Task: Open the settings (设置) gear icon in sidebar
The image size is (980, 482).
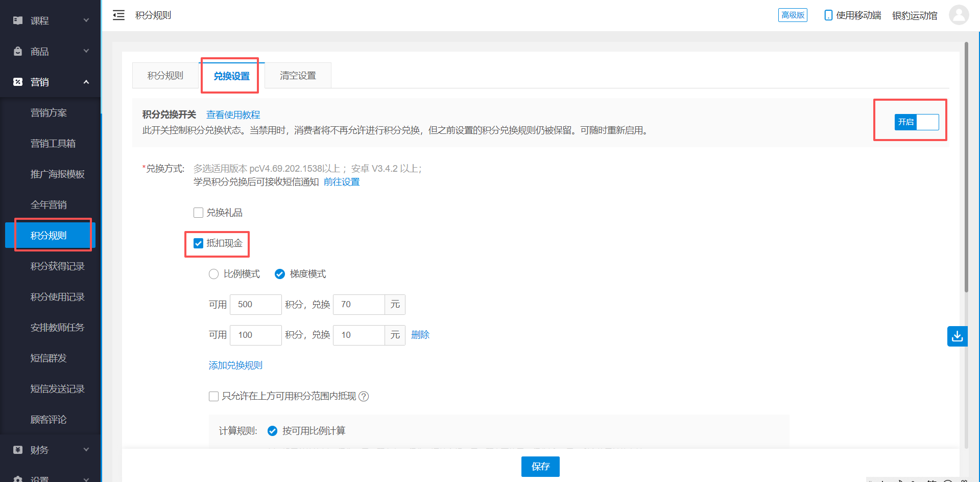Action: pyautogui.click(x=18, y=478)
